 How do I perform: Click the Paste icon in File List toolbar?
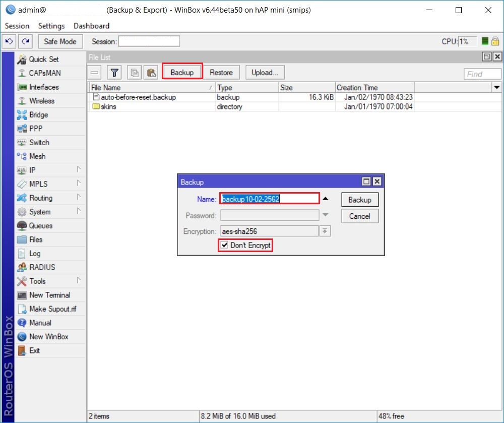click(150, 72)
